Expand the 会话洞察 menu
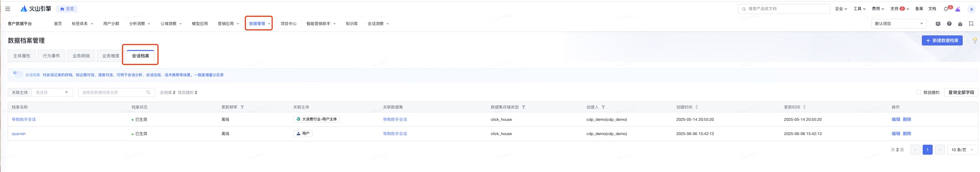The height and width of the screenshot is (172, 980). 378,24
